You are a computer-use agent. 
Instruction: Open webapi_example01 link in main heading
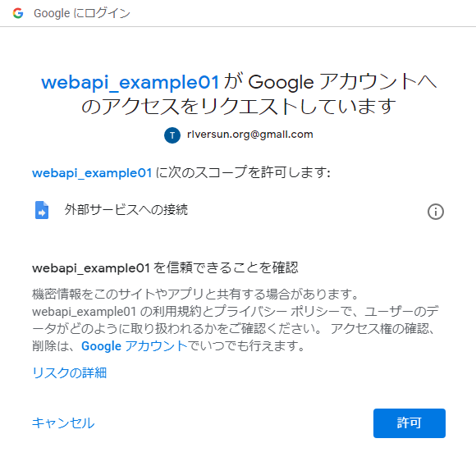[130, 82]
